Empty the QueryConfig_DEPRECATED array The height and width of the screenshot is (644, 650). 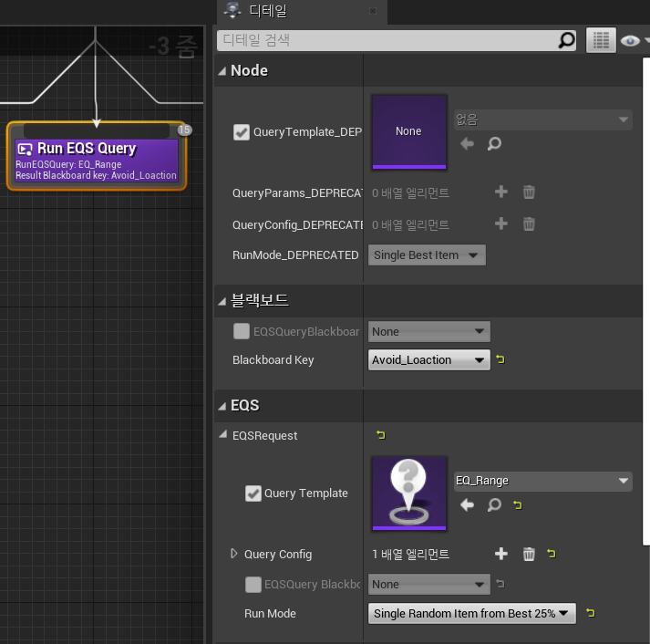click(529, 224)
